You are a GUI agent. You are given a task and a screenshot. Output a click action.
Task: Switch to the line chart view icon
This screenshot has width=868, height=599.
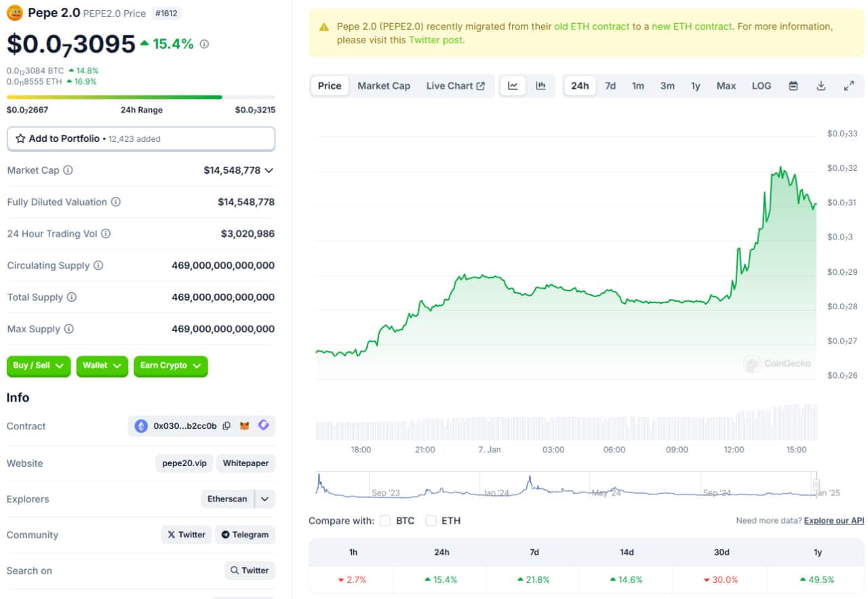point(513,85)
